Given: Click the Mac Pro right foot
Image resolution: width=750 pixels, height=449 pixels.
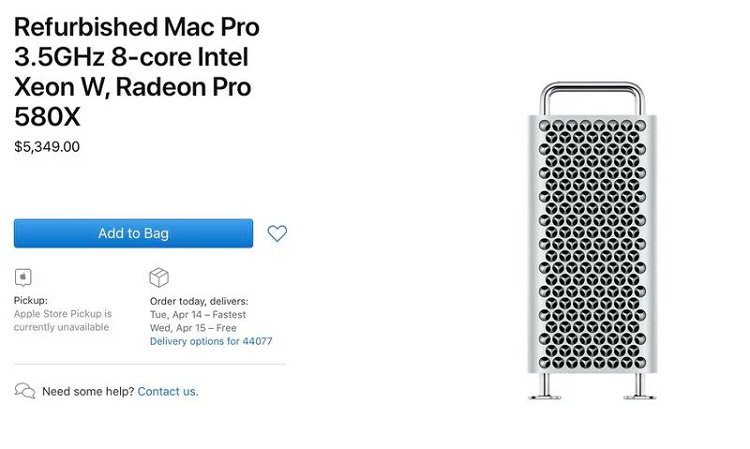Looking at the screenshot, I should 640,392.
